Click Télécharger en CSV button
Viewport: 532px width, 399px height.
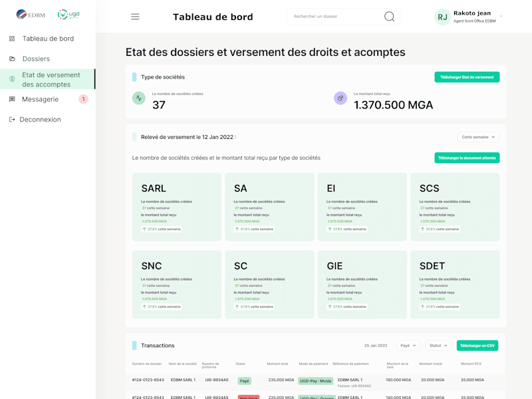477,345
